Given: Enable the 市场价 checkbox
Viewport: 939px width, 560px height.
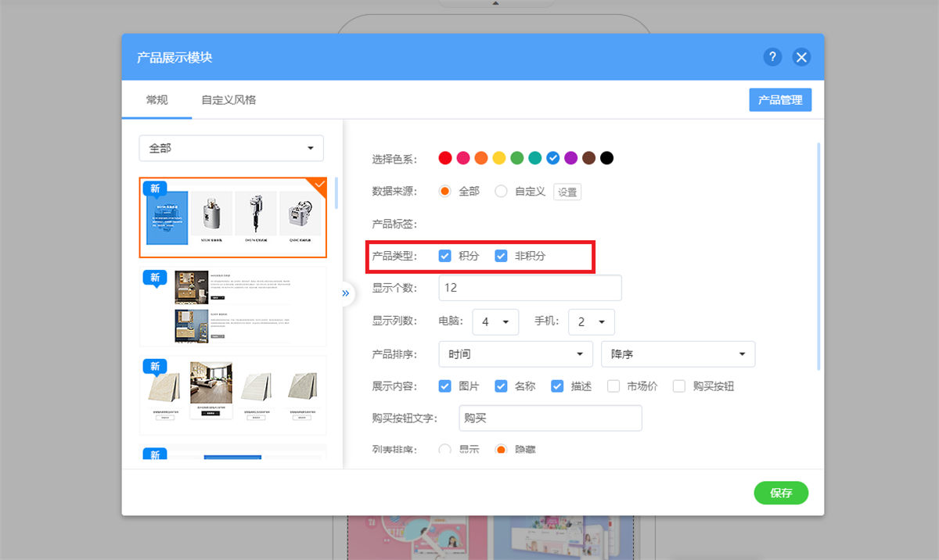Looking at the screenshot, I should (x=613, y=386).
